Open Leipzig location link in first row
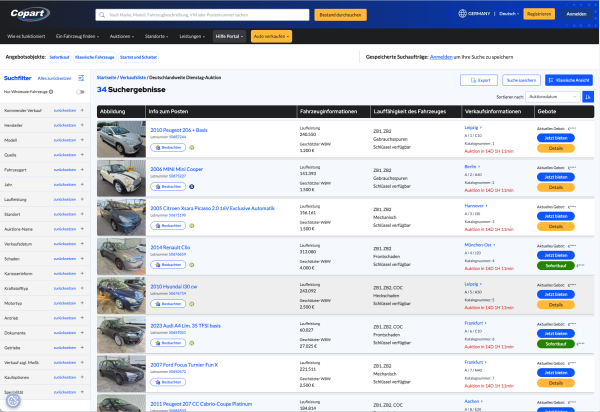 473,128
